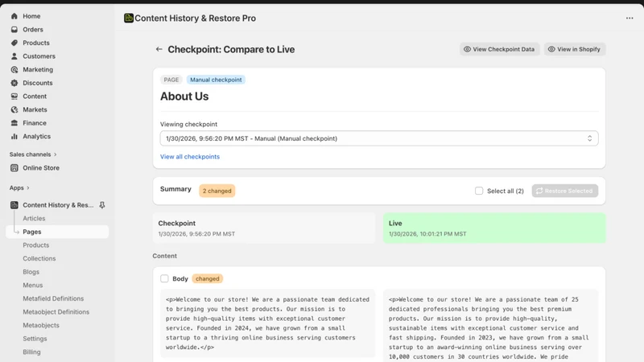
Task: Open Metaobjects in the app submenu
Action: tap(41, 325)
